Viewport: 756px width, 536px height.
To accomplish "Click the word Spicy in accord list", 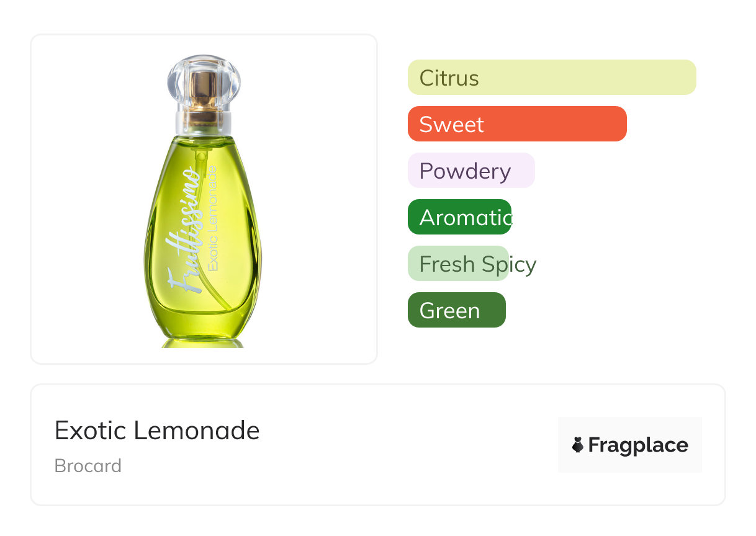I will coord(509,264).
